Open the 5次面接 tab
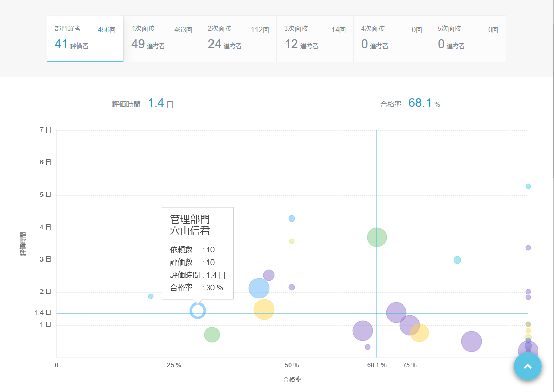 pos(467,38)
